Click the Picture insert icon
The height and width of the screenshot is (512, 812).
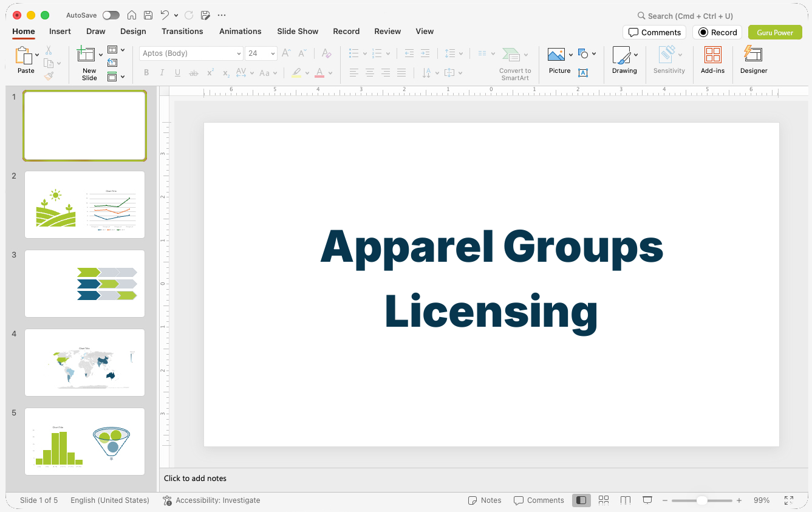556,55
